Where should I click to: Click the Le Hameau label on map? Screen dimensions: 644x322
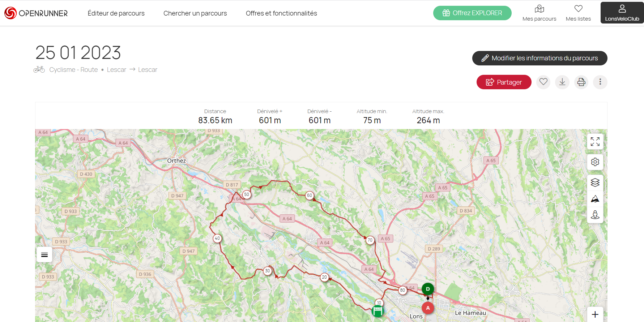click(470, 313)
